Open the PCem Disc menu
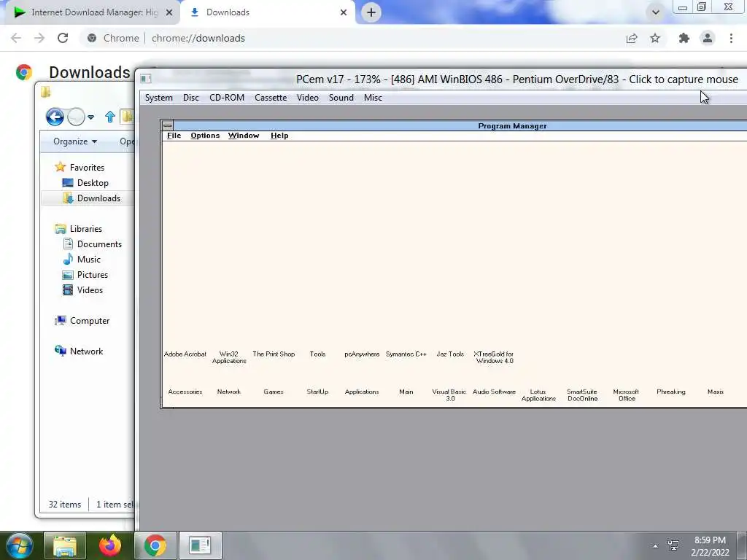747x560 pixels. [x=190, y=98]
